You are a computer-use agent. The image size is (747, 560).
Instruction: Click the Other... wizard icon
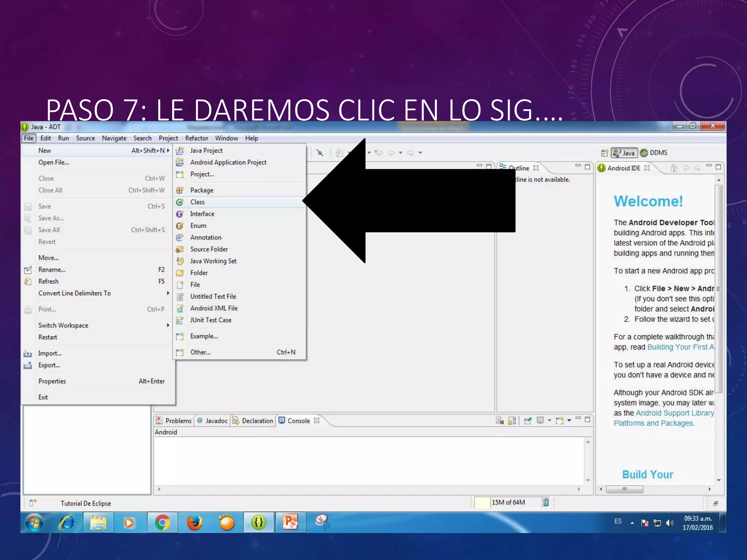tap(180, 352)
